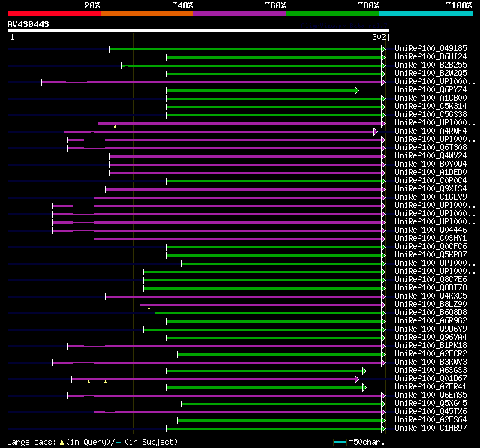Click the cyan ~100% legend color segment

coord(427,14)
